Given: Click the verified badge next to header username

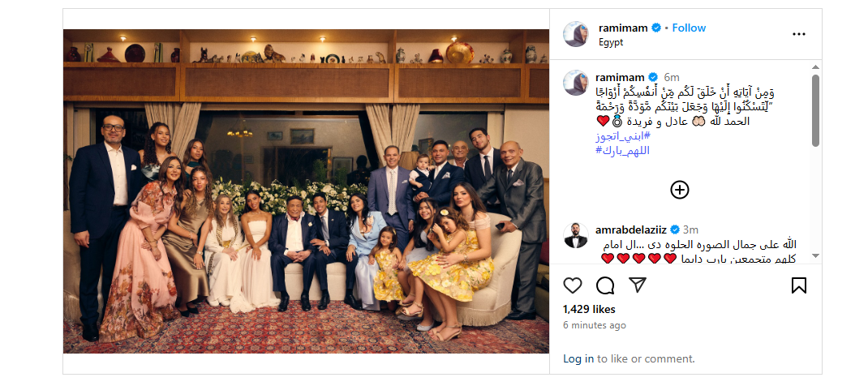Looking at the screenshot, I should 656,28.
